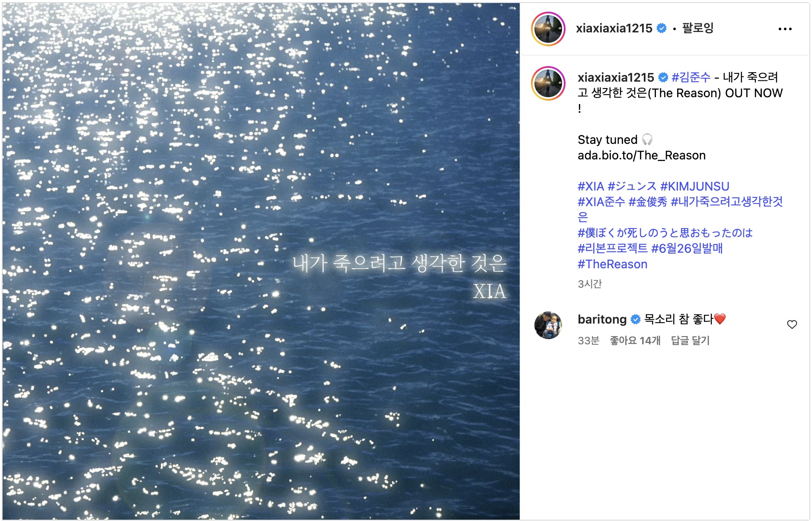Open the #김준수 hashtag

(691, 77)
